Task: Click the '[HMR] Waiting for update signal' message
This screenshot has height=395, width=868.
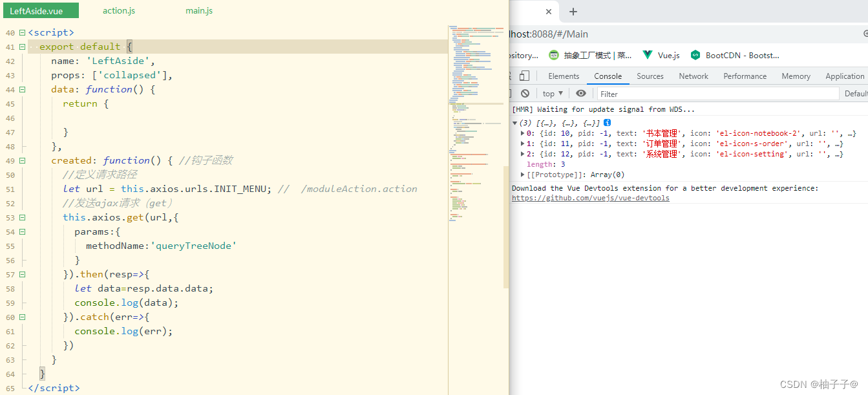Action: click(x=604, y=109)
